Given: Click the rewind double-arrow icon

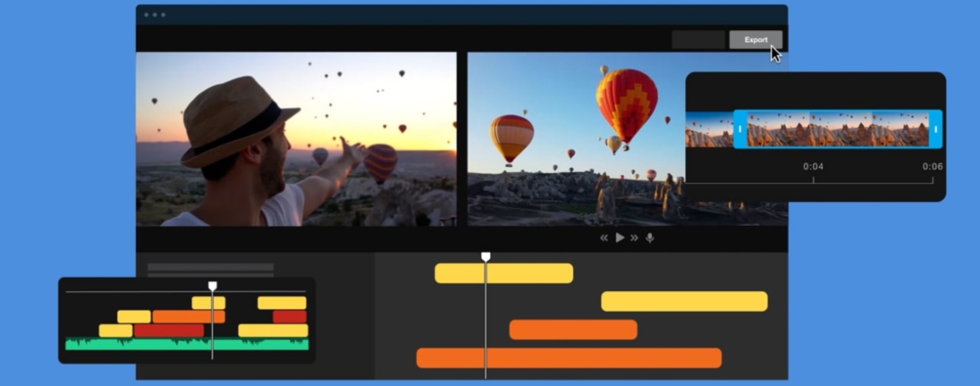Looking at the screenshot, I should pyautogui.click(x=603, y=238).
